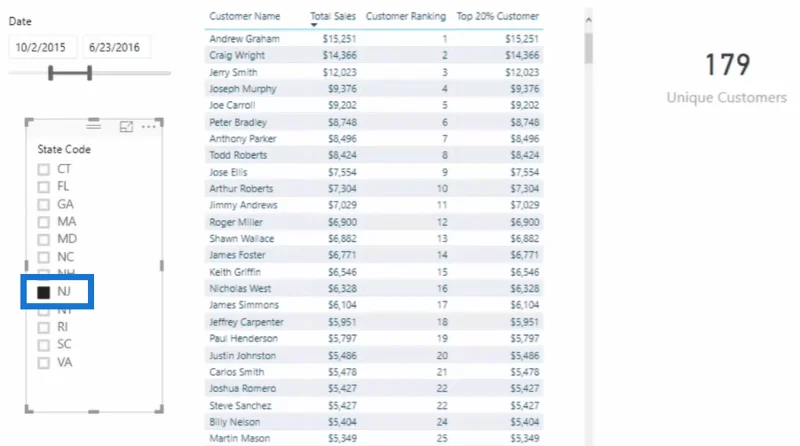The width and height of the screenshot is (800, 446).
Task: Sort by Customer Ranking column header
Action: 406,16
